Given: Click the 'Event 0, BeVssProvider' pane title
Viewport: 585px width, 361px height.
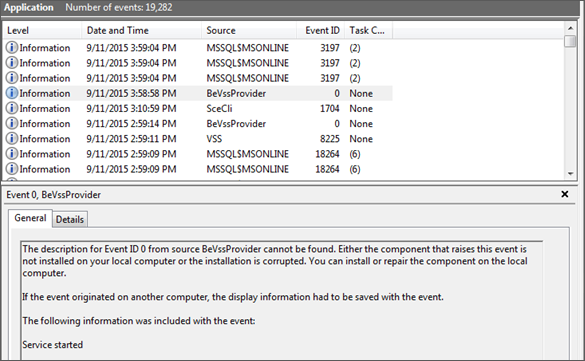Looking at the screenshot, I should [53, 195].
